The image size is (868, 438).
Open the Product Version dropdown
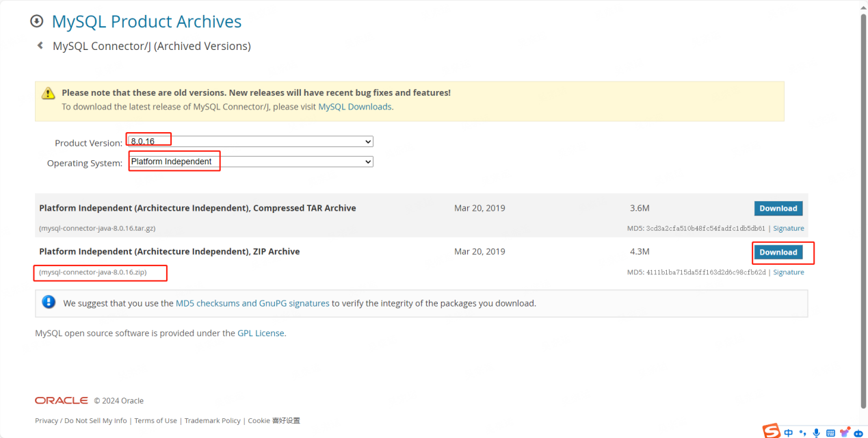tap(250, 142)
